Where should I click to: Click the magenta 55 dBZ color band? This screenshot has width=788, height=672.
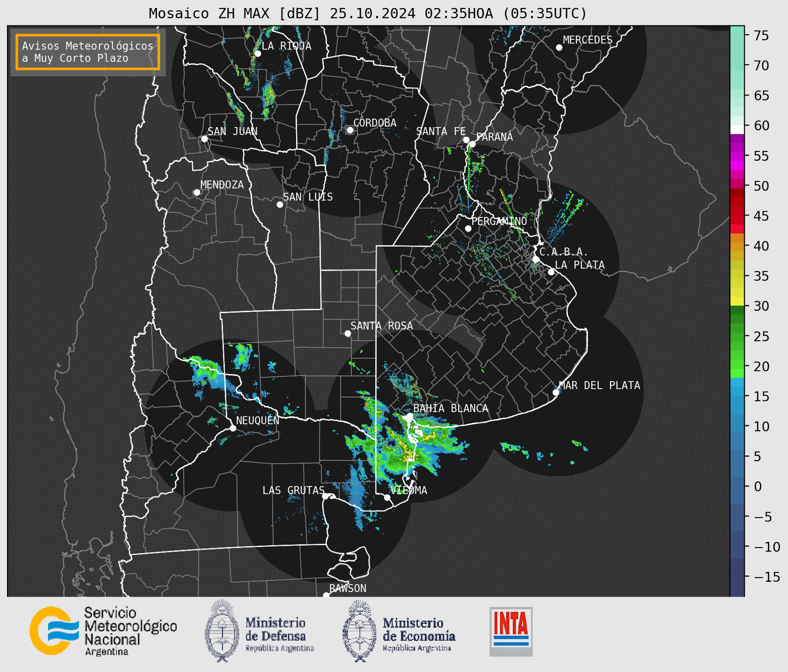click(x=737, y=156)
